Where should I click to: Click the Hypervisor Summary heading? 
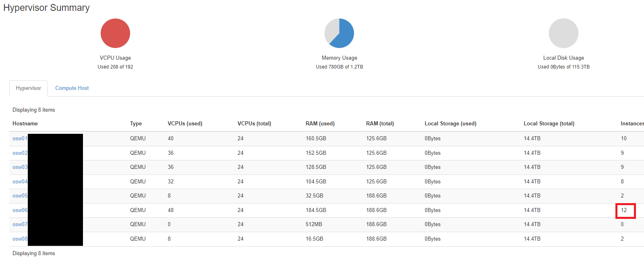[46, 8]
